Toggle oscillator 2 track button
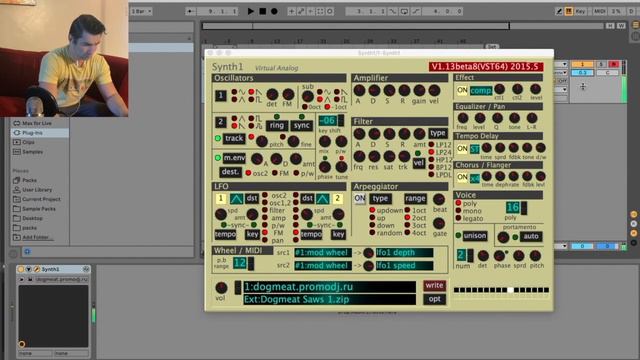The width and height of the screenshot is (640, 360). tap(234, 138)
